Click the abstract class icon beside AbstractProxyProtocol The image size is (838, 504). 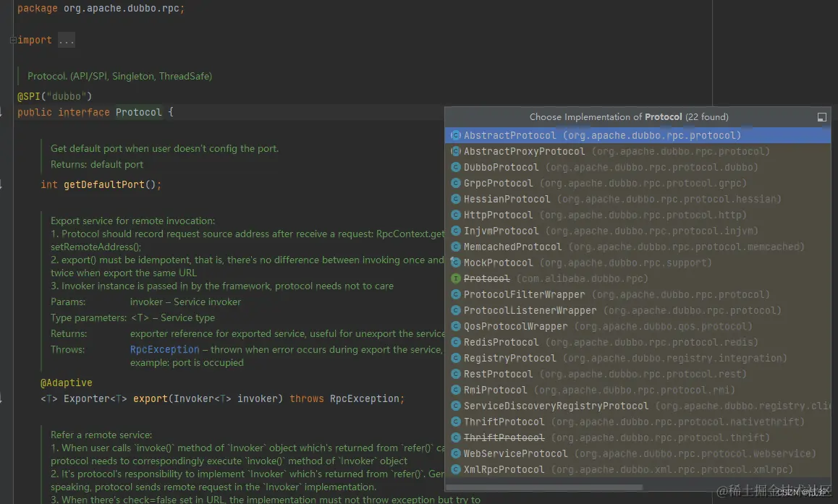click(456, 151)
